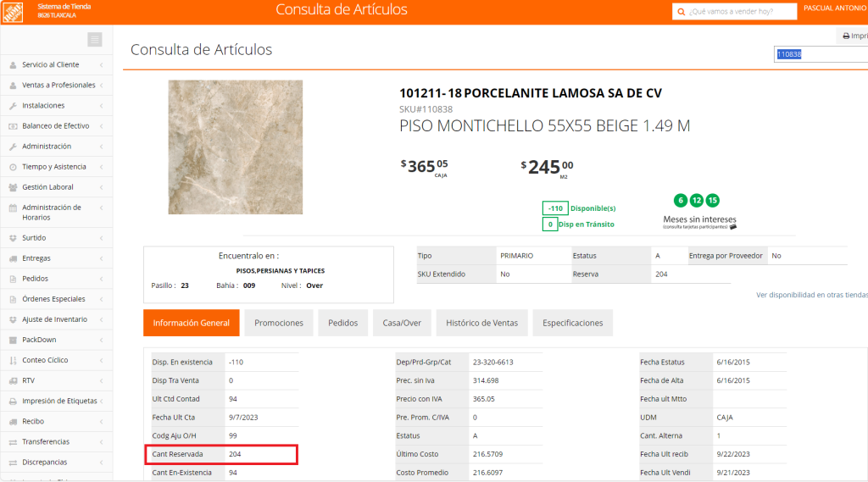The width and height of the screenshot is (868, 482).
Task: Click the Gestión Laboral group icon
Action: click(x=13, y=187)
